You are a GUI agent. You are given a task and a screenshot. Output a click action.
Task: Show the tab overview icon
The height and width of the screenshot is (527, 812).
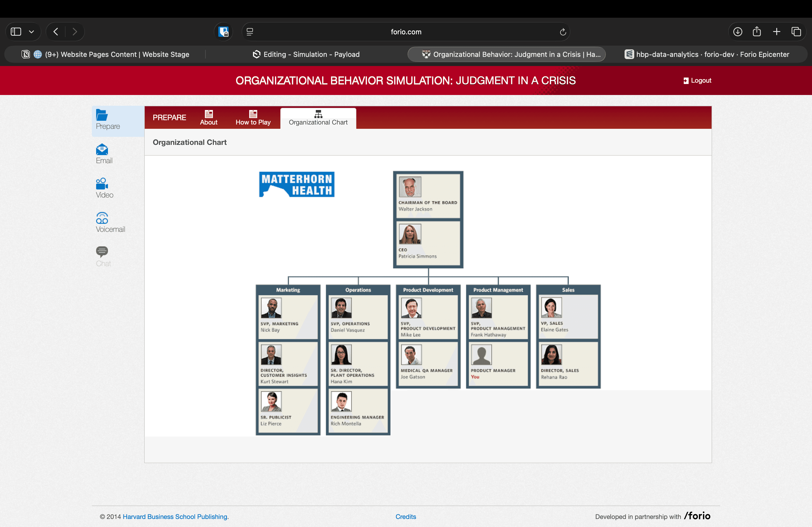click(x=796, y=32)
